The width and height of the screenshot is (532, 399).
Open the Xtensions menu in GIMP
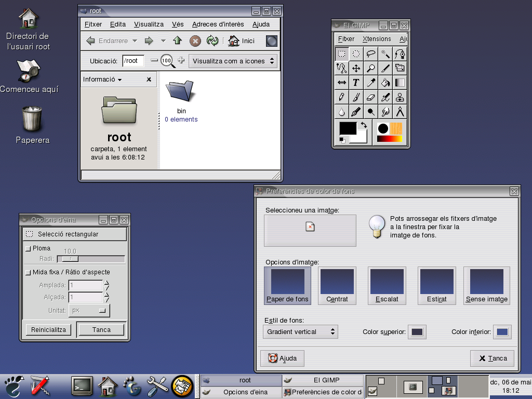point(376,38)
